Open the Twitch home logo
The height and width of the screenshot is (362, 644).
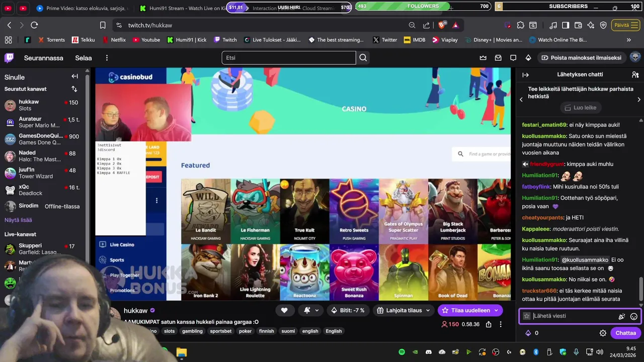click(x=9, y=58)
